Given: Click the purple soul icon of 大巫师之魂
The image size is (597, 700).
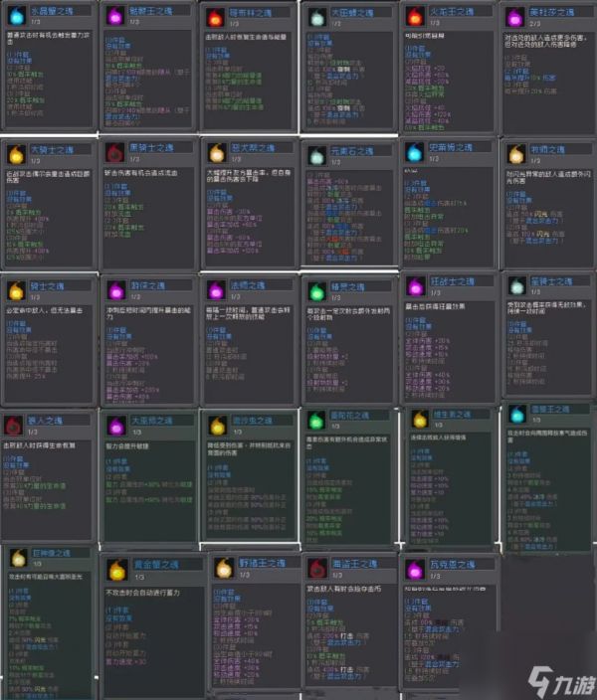Looking at the screenshot, I should [116, 426].
